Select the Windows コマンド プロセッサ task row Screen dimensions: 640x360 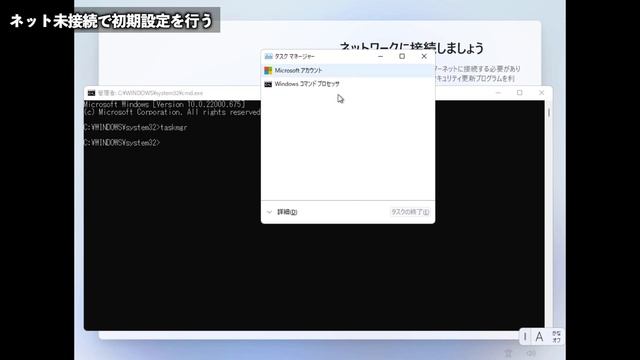click(348, 84)
